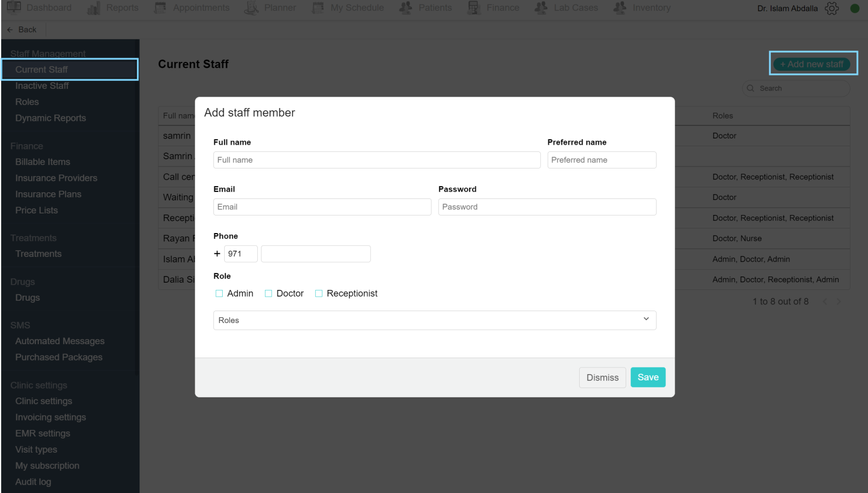
Task: Click the Full name input field
Action: [377, 160]
